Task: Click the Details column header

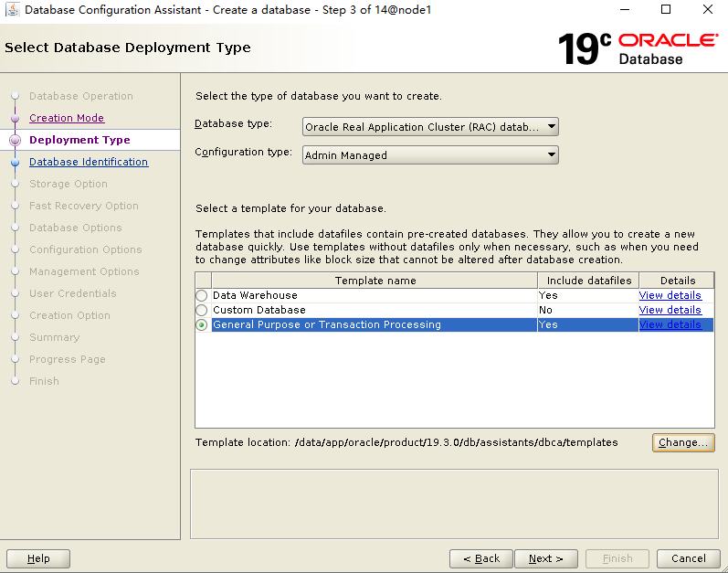Action: coord(677,281)
